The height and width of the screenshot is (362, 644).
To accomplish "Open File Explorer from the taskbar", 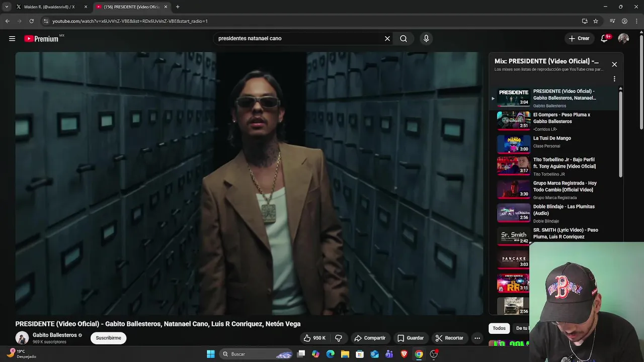I will tap(345, 354).
